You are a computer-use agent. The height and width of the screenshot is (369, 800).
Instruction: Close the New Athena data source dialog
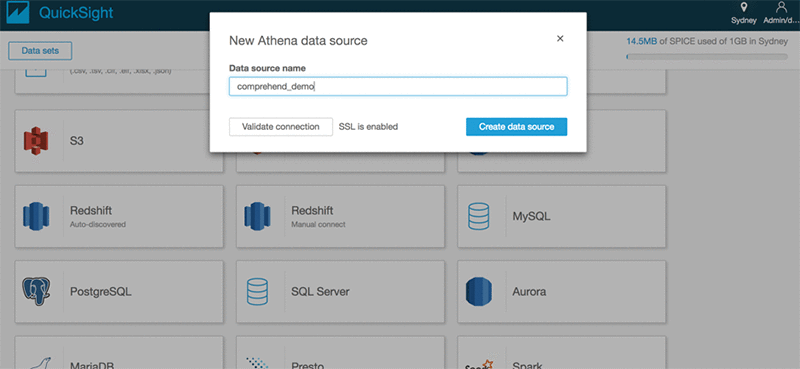click(x=560, y=39)
